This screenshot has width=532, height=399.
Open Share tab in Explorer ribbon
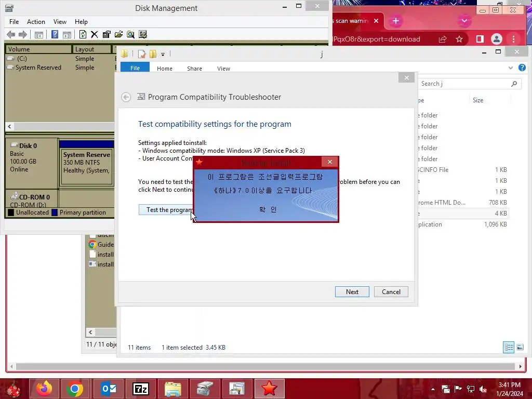(194, 68)
